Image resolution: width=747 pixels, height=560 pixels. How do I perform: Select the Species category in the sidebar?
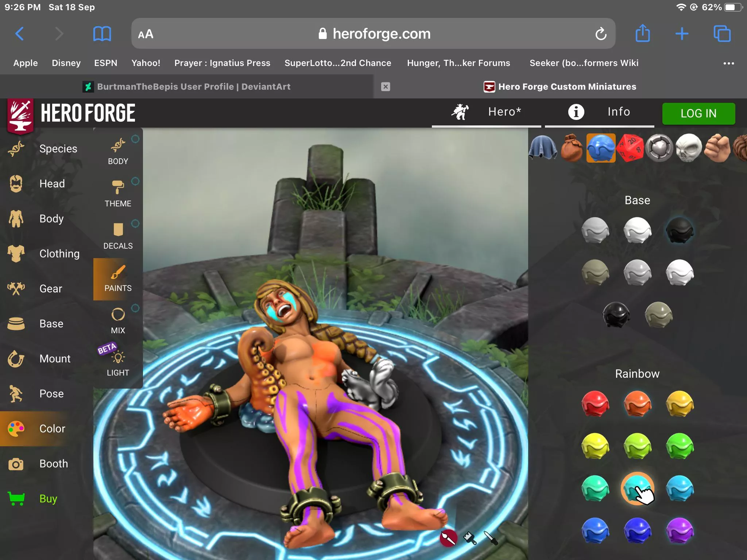click(58, 148)
